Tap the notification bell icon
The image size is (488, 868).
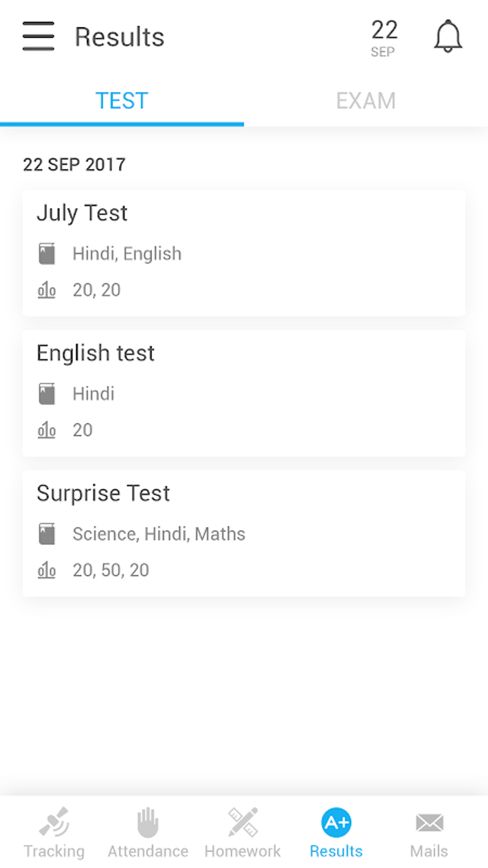tap(448, 36)
